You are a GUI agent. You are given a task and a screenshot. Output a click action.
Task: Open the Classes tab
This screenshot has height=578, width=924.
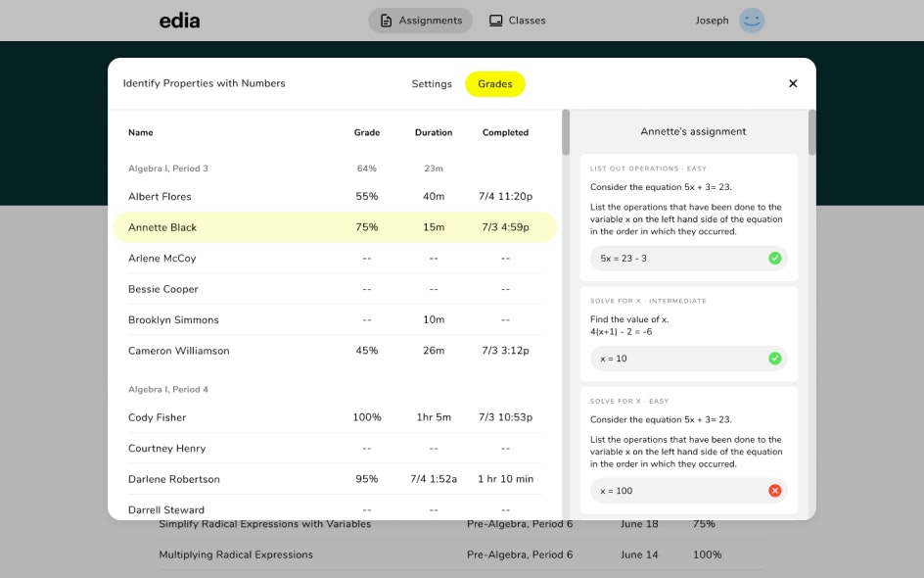coord(518,21)
